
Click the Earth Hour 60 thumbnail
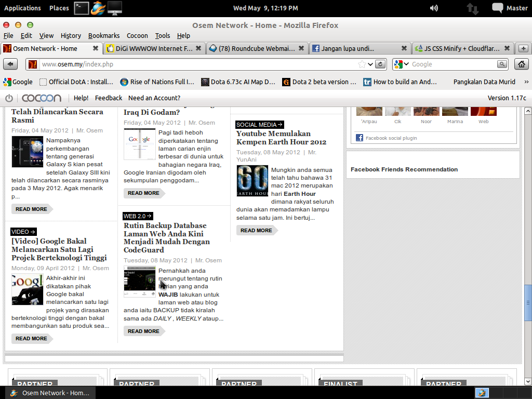pos(252,181)
